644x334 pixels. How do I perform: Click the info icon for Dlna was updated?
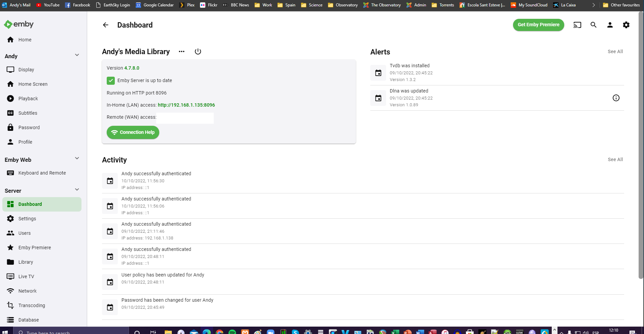coord(616,98)
